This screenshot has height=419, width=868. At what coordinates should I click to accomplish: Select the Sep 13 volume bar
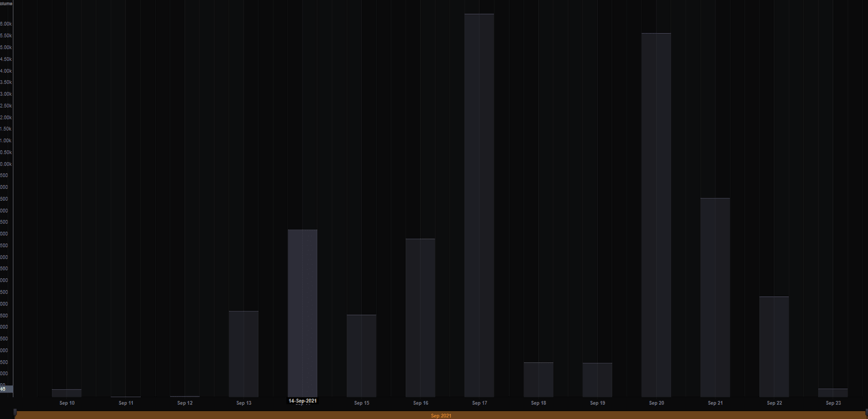click(244, 354)
